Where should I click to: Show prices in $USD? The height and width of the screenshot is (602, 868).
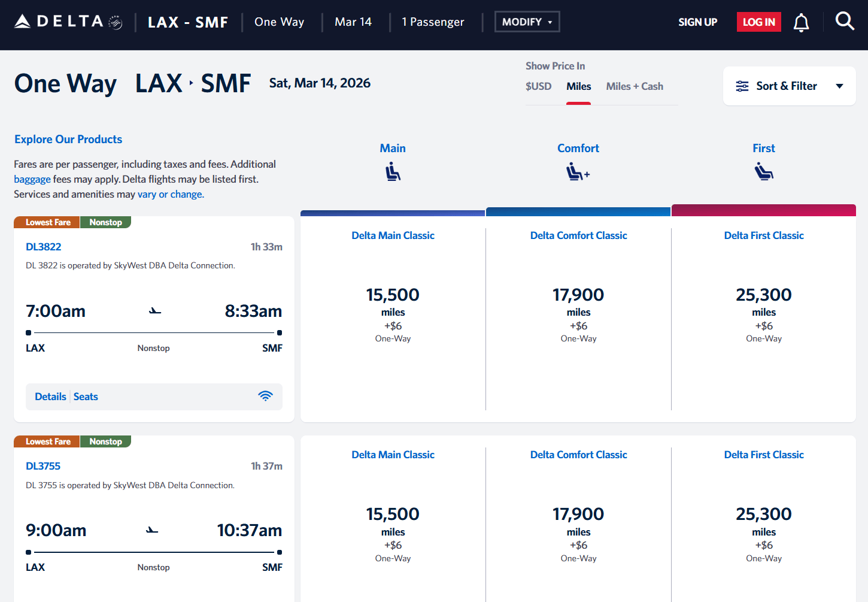(x=538, y=86)
